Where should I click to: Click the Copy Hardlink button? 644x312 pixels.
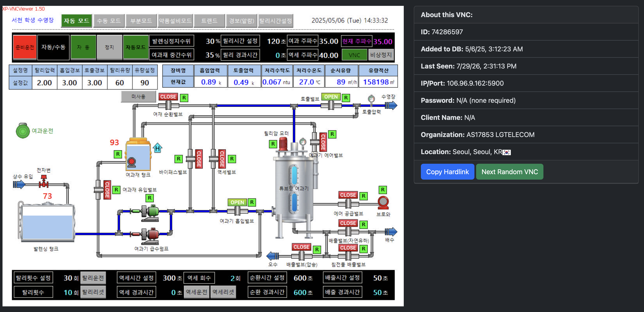click(x=447, y=172)
